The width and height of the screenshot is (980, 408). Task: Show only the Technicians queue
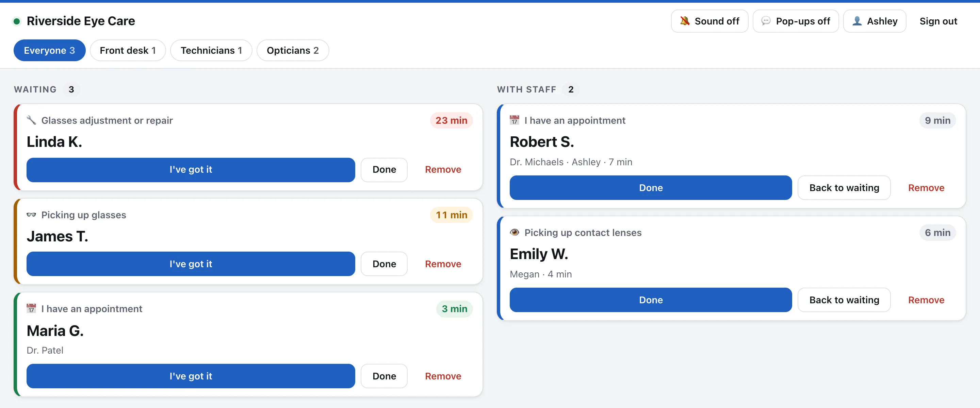[x=211, y=50]
